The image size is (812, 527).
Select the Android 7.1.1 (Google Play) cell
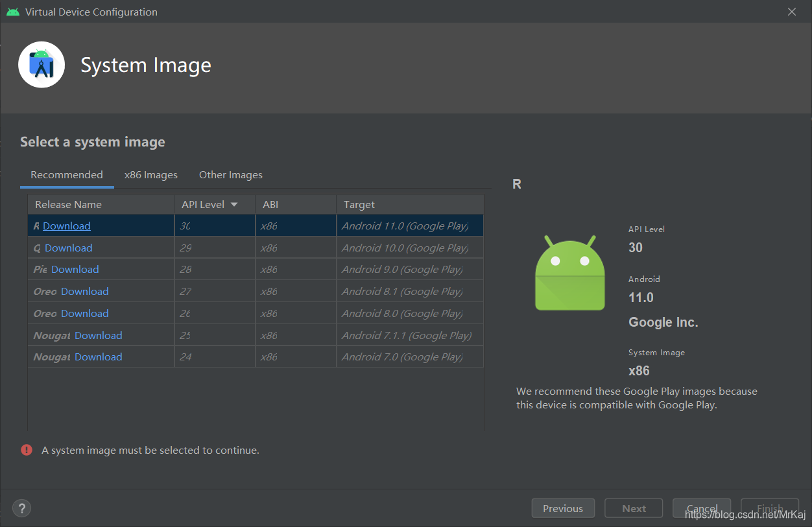(x=410, y=336)
